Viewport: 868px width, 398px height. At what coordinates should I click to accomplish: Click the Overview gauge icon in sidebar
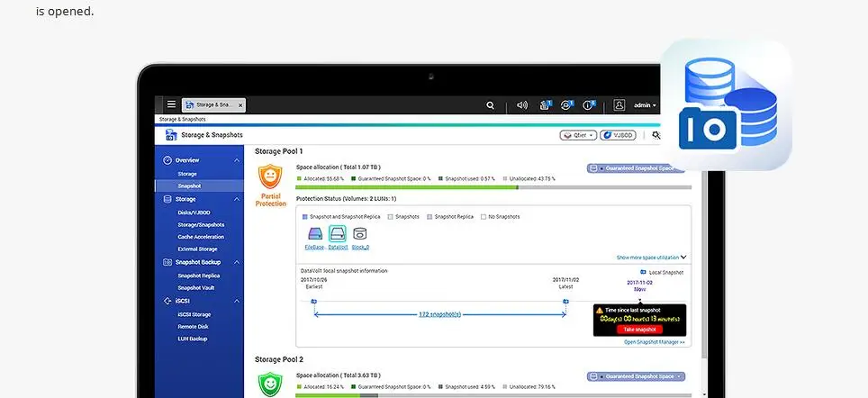(x=167, y=160)
